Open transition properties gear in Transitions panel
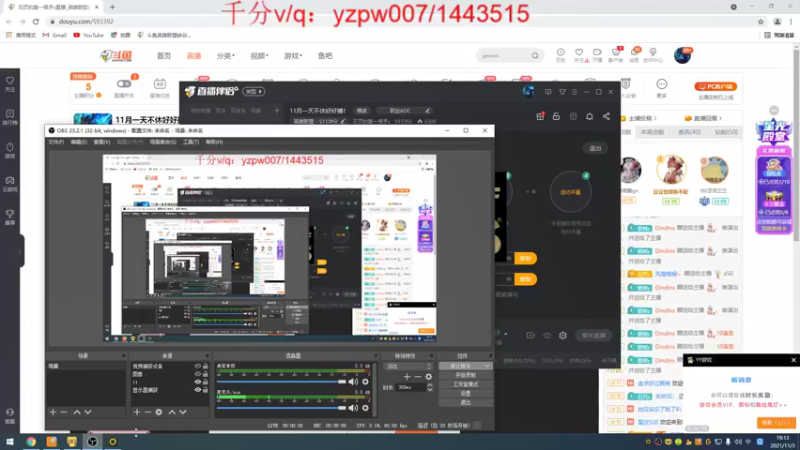 (429, 377)
